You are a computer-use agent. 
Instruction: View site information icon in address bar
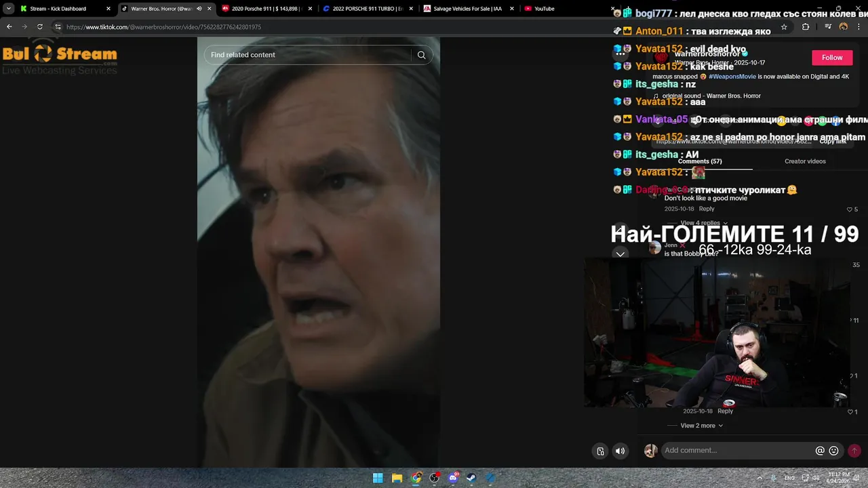click(58, 27)
